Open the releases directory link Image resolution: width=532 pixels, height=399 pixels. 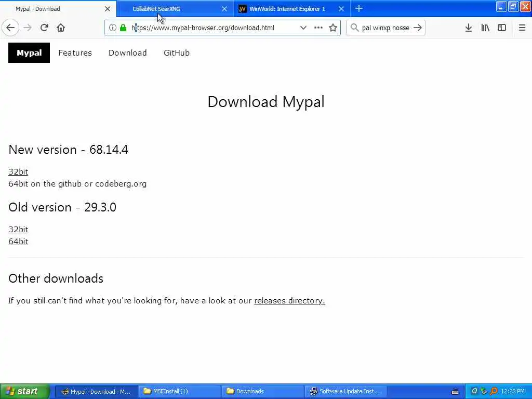tap(289, 301)
